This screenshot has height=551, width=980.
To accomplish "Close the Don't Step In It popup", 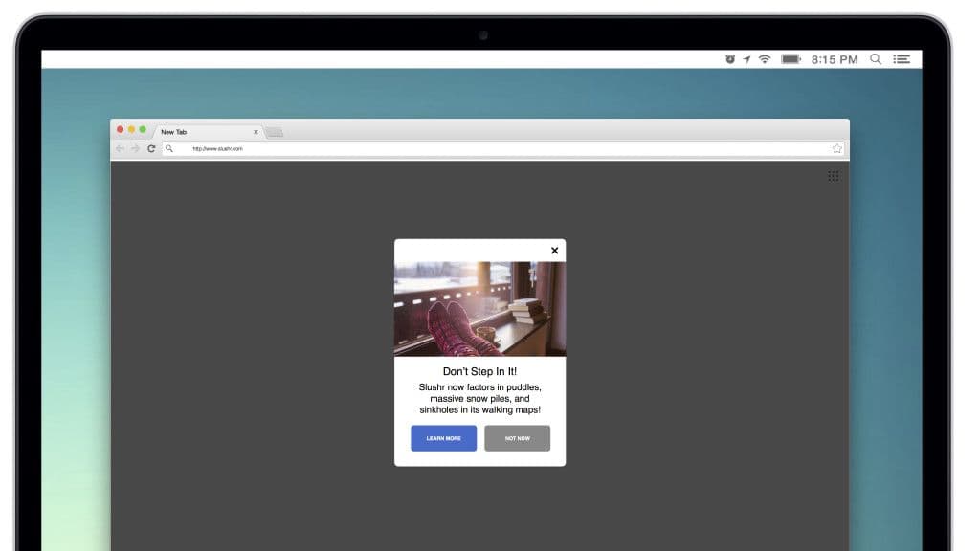I will 554,250.
